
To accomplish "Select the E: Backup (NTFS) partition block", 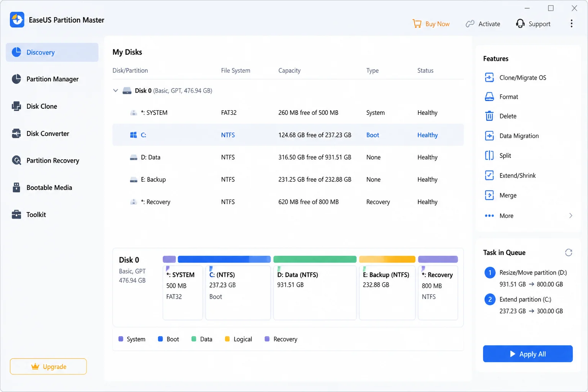I will pyautogui.click(x=387, y=292).
